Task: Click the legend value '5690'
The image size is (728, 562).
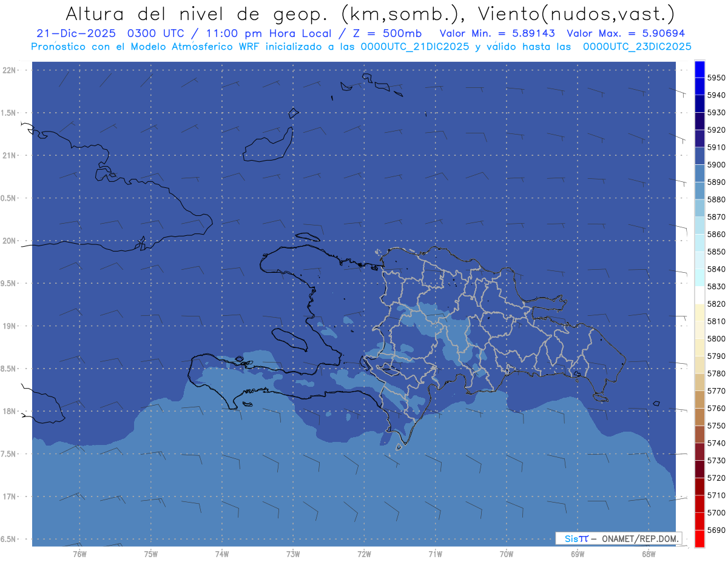Action: coord(716,530)
